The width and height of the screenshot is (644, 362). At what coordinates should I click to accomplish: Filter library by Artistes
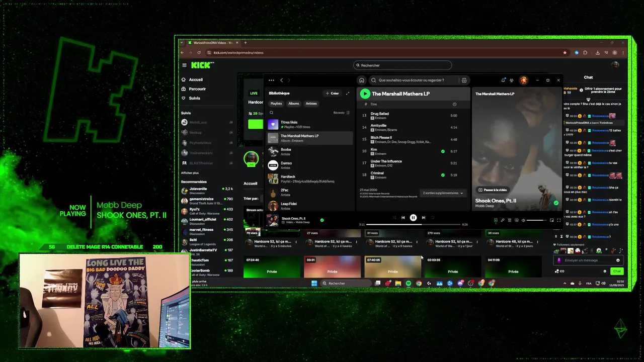311,104
